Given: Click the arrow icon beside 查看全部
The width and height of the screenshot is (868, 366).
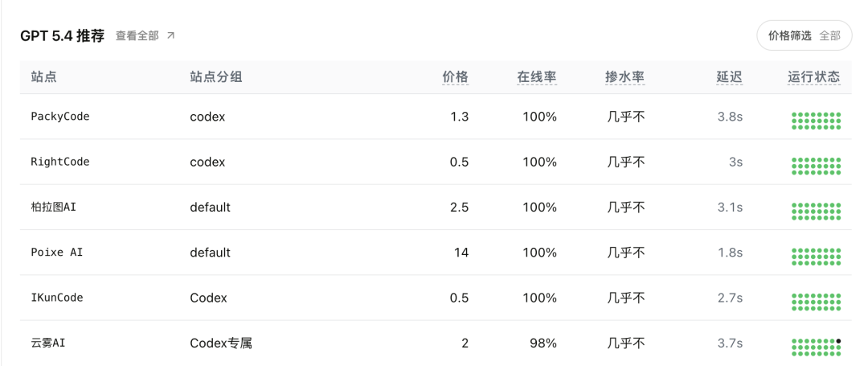Looking at the screenshot, I should pos(170,36).
